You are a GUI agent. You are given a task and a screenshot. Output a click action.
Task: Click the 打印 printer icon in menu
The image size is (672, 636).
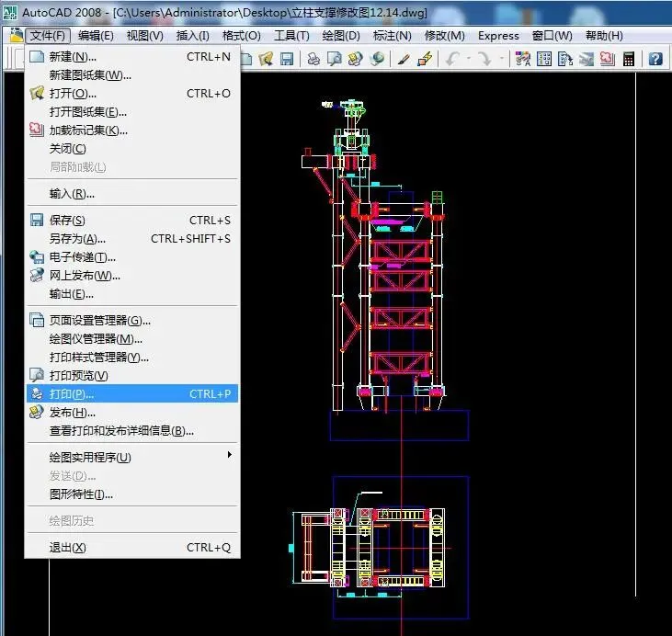pyautogui.click(x=37, y=393)
